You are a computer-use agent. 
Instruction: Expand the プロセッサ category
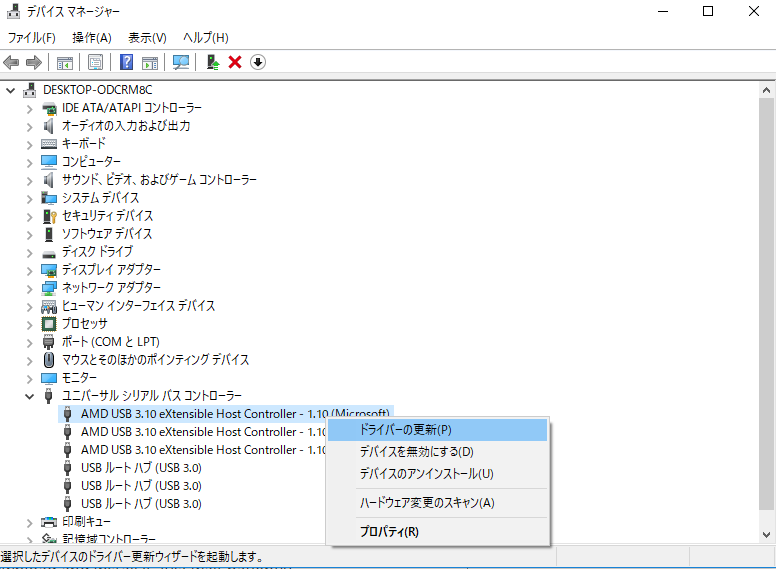tap(30, 325)
